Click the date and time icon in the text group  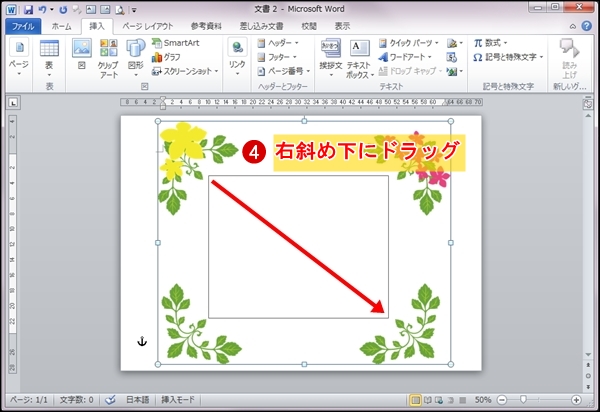point(452,57)
